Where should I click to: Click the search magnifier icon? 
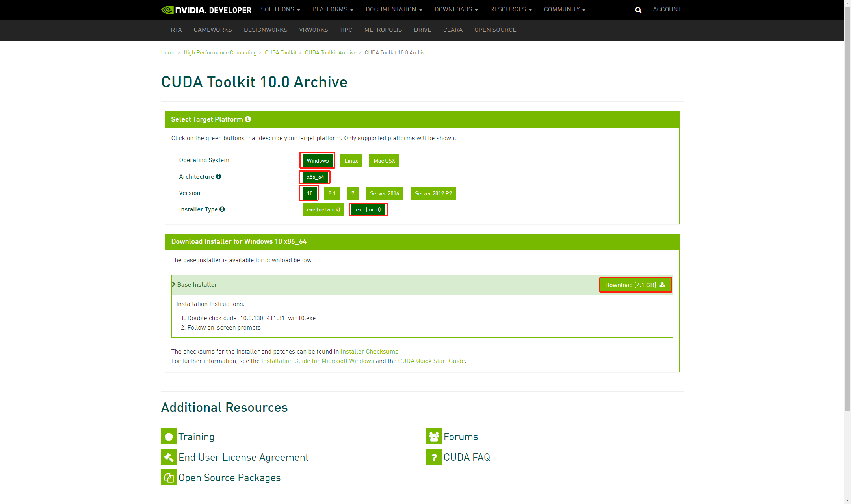point(638,10)
